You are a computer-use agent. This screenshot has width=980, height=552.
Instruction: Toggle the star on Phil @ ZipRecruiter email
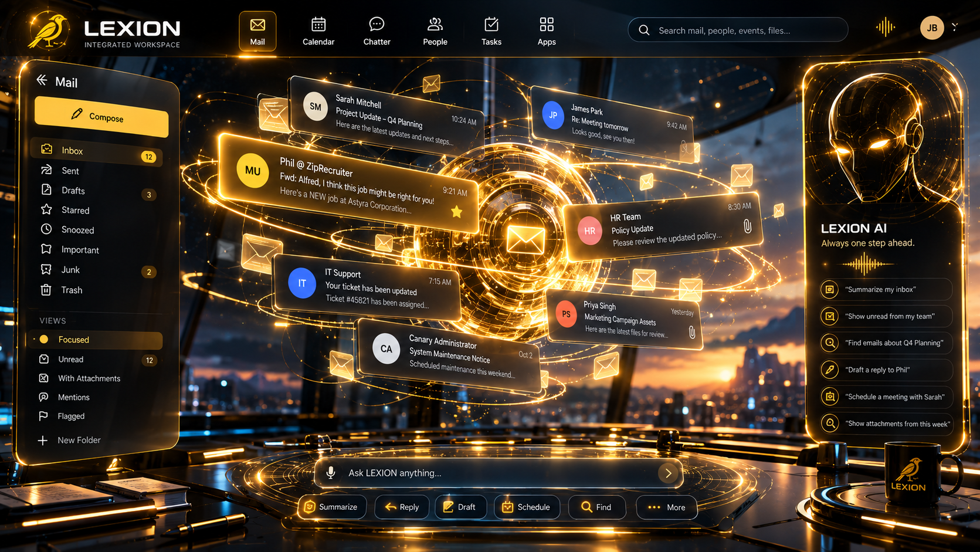tap(456, 212)
